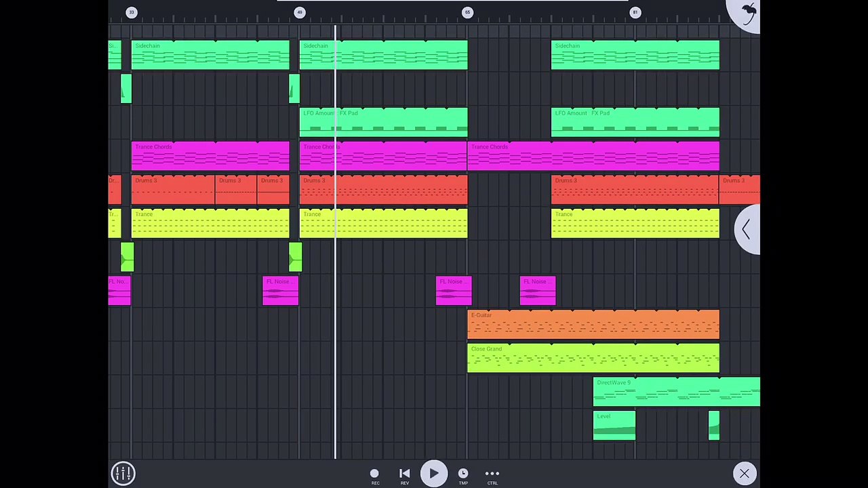
Task: Jump to bar 81 on timeline
Action: [x=635, y=12]
